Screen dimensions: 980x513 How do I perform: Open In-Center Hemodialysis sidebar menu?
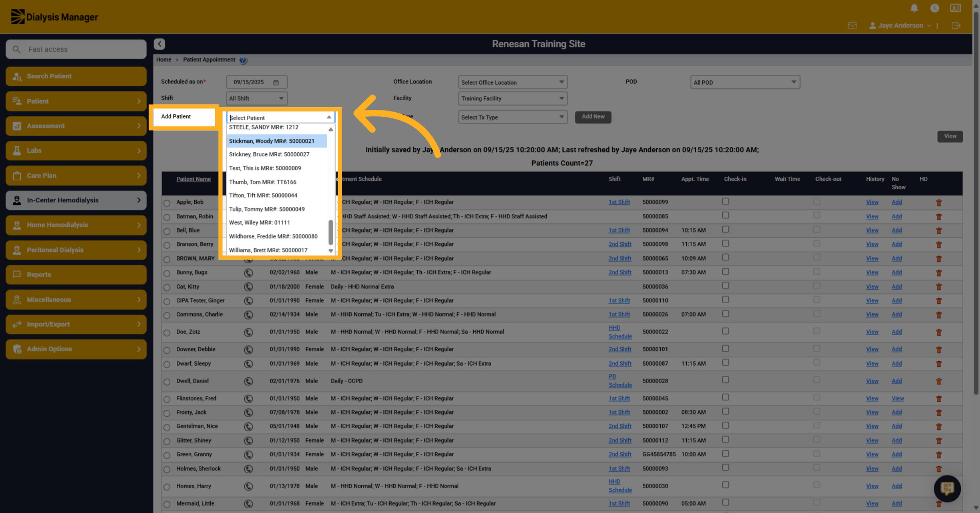pos(76,200)
